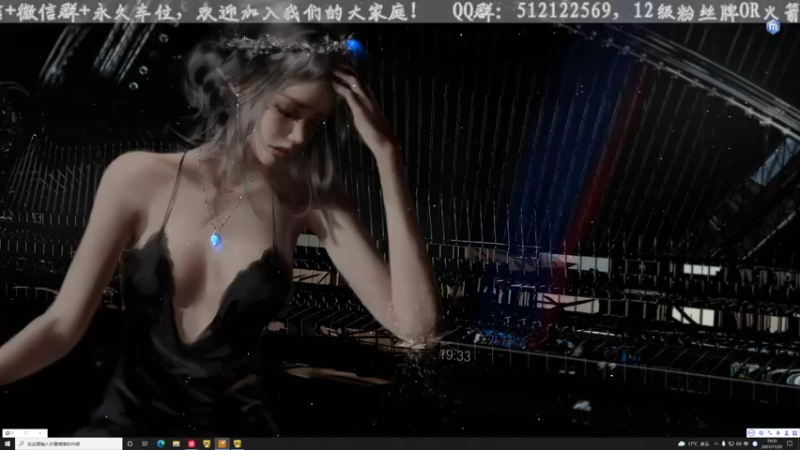This screenshot has width=800, height=450.
Task: Open File Explorer from taskbar
Action: coord(176,444)
